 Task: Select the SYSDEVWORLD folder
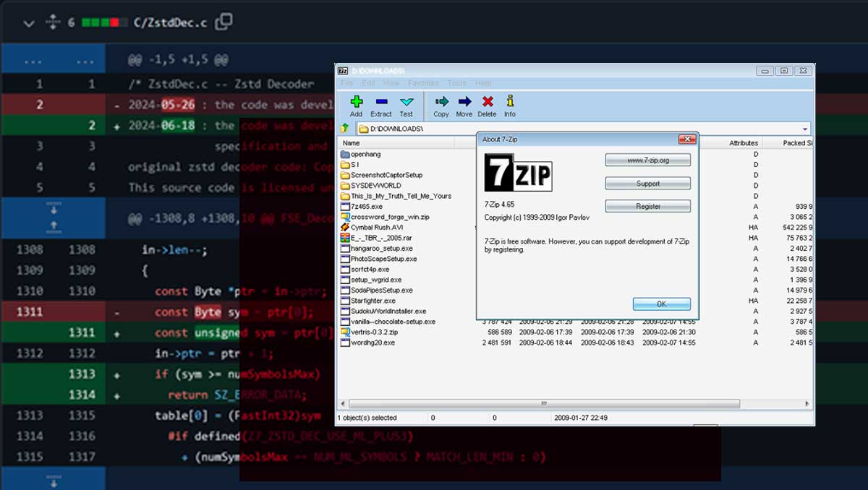375,186
